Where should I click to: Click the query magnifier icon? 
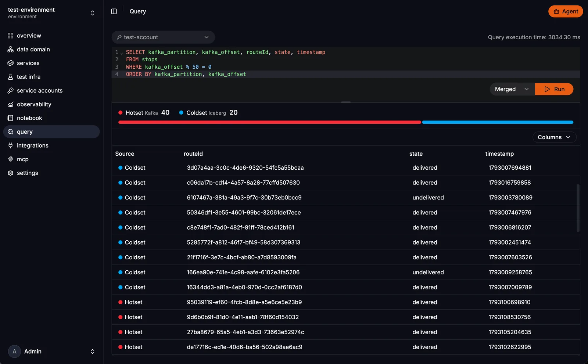coord(10,132)
